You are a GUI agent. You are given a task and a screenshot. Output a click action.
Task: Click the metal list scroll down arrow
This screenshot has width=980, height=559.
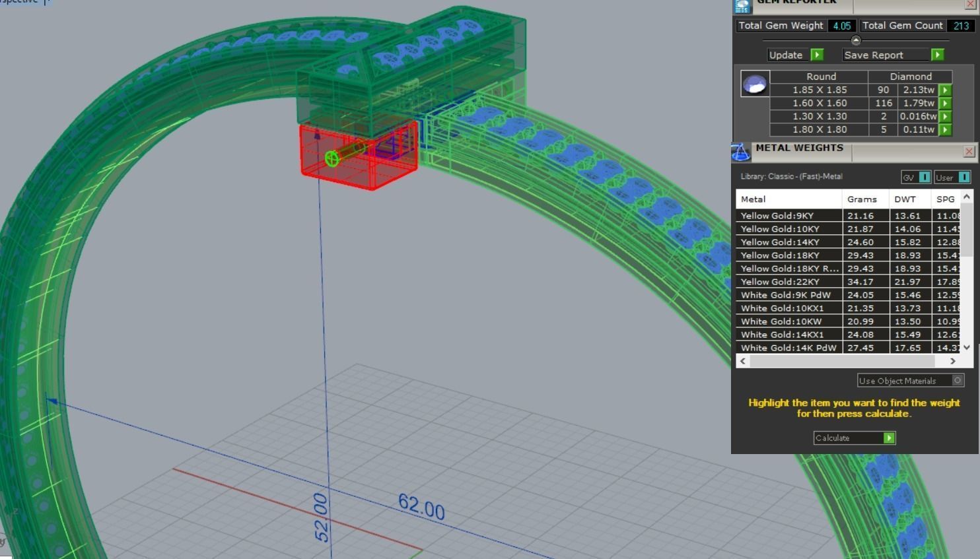967,347
